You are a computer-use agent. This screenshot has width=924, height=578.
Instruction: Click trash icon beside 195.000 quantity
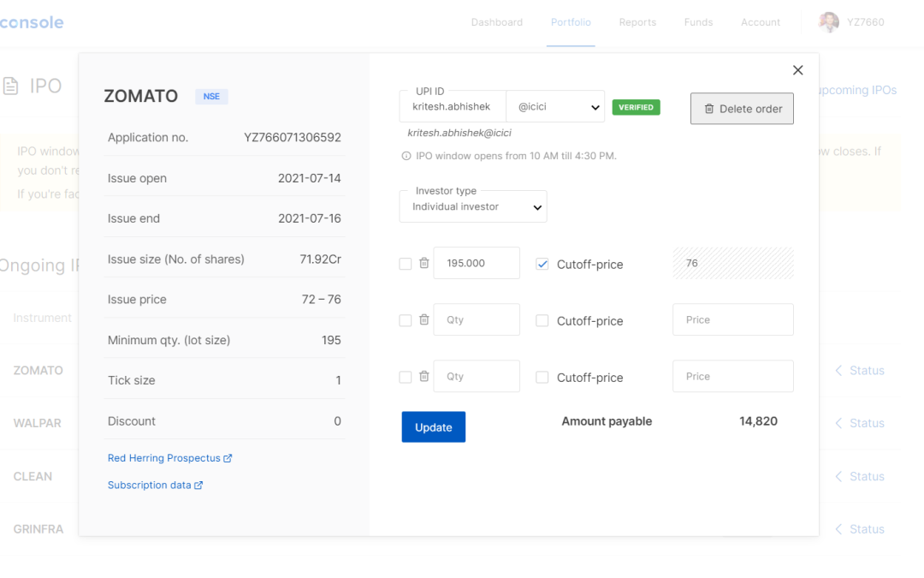[x=423, y=263]
